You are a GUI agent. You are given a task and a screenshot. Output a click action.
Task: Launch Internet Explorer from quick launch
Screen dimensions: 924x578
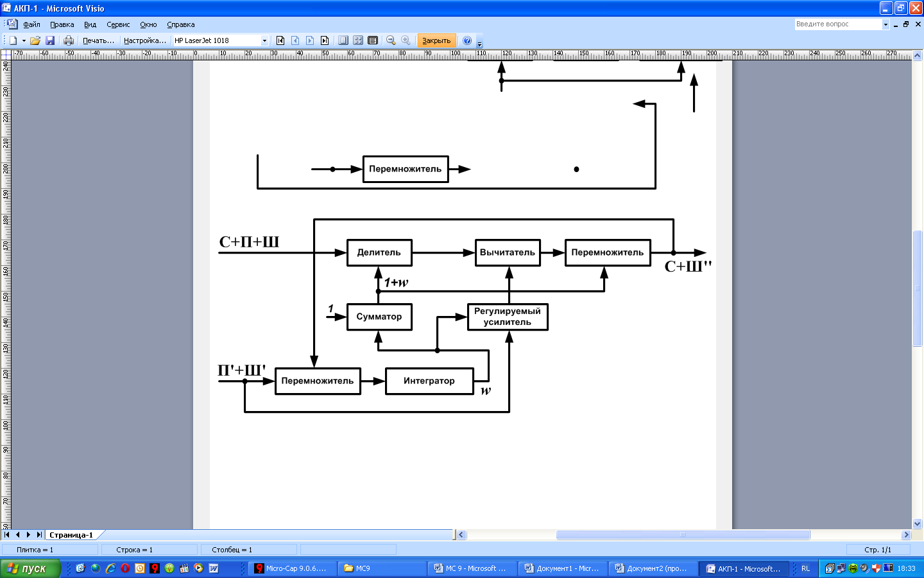click(110, 568)
